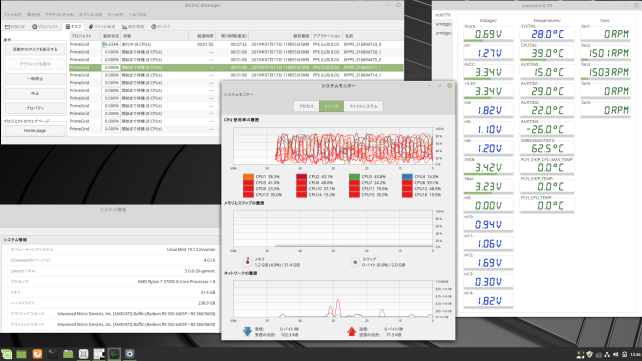Click the red sending arrow icon
The width and height of the screenshot is (642, 361).
point(351,332)
